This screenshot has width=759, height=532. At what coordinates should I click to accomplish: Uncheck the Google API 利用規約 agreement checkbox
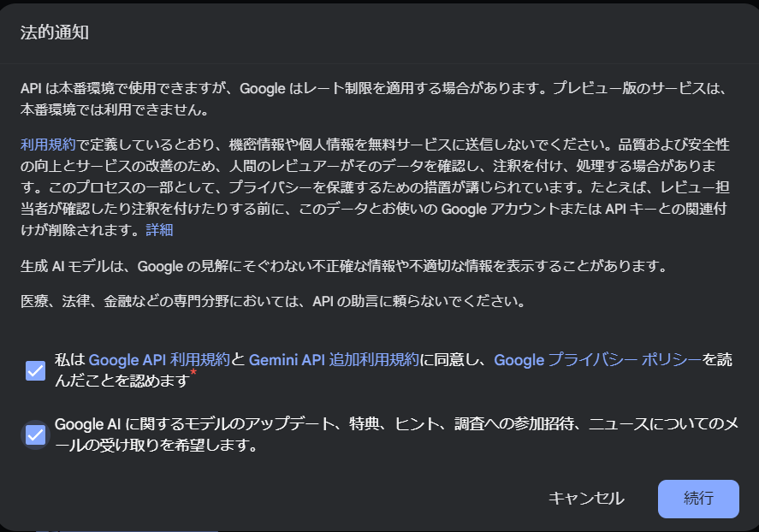pos(35,371)
